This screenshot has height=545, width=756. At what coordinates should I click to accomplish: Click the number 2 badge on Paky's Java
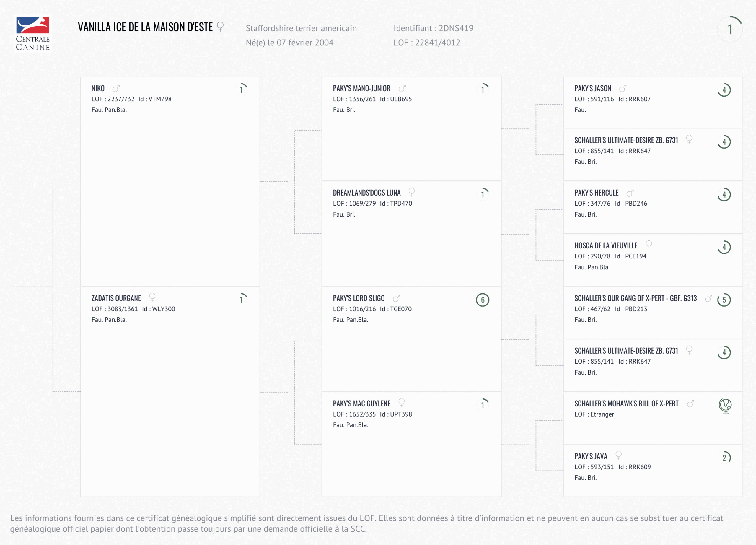click(724, 457)
